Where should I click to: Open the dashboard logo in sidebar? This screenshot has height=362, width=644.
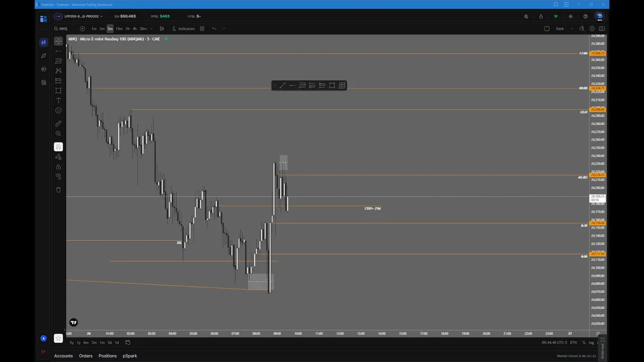click(x=43, y=19)
